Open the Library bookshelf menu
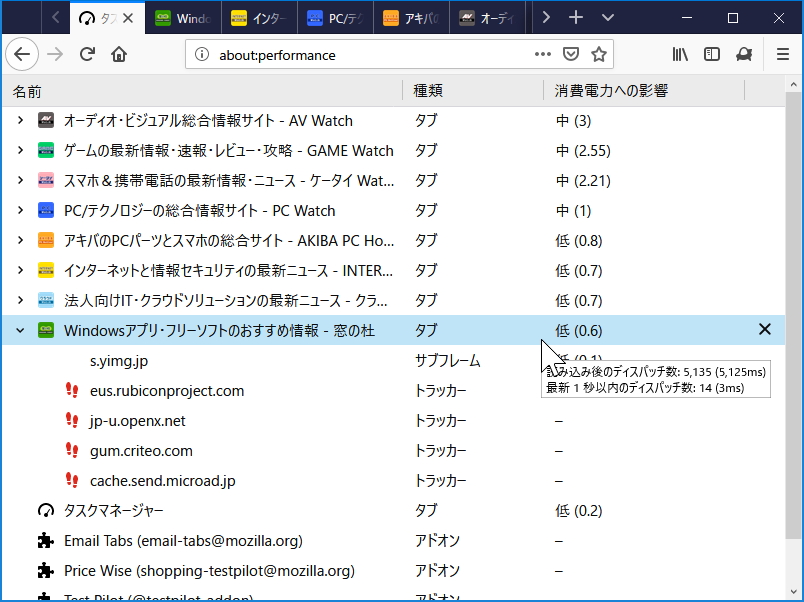The image size is (804, 602). click(x=680, y=54)
